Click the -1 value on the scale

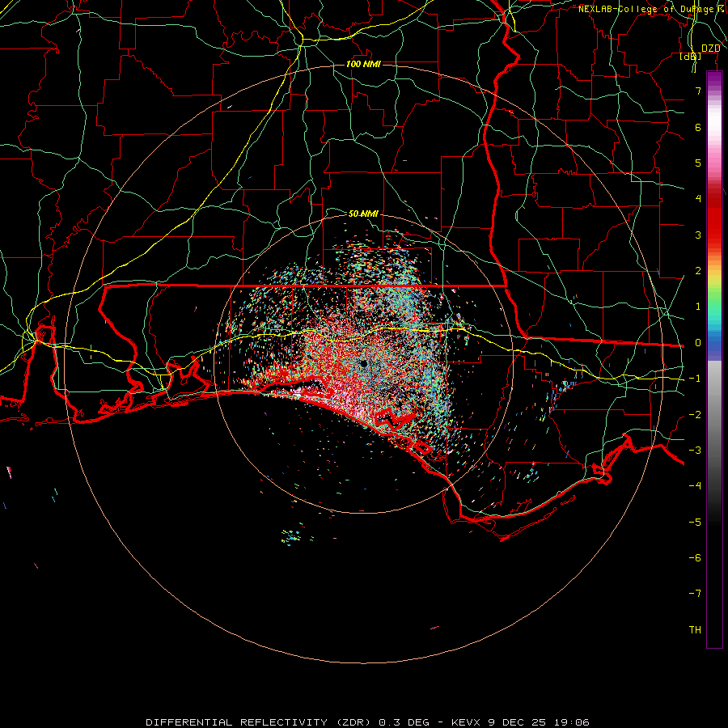(695, 379)
